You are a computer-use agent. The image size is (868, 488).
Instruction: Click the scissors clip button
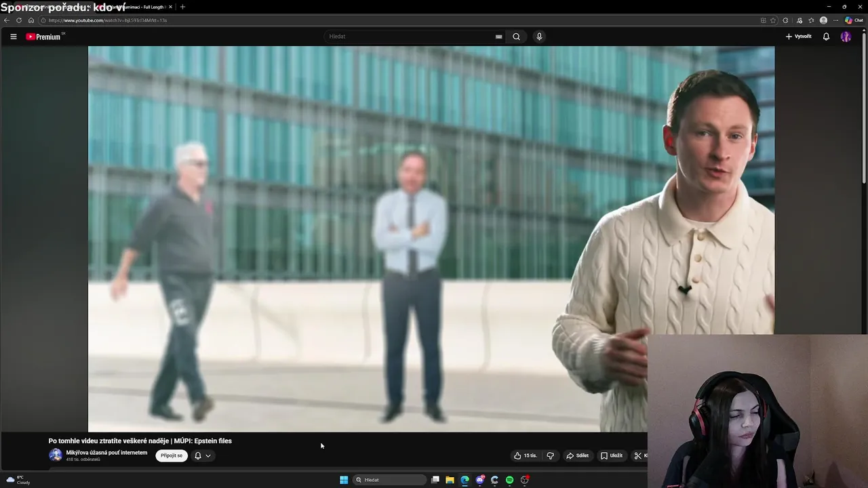click(x=637, y=455)
